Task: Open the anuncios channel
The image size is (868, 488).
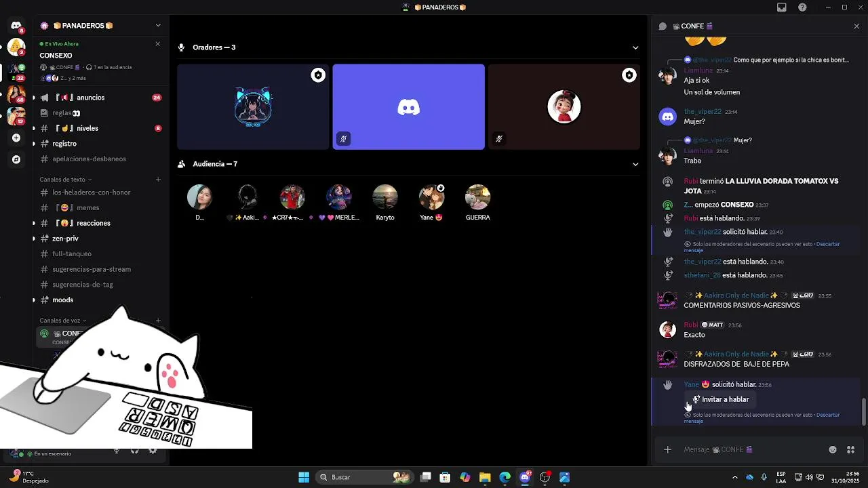Action: pos(100,98)
